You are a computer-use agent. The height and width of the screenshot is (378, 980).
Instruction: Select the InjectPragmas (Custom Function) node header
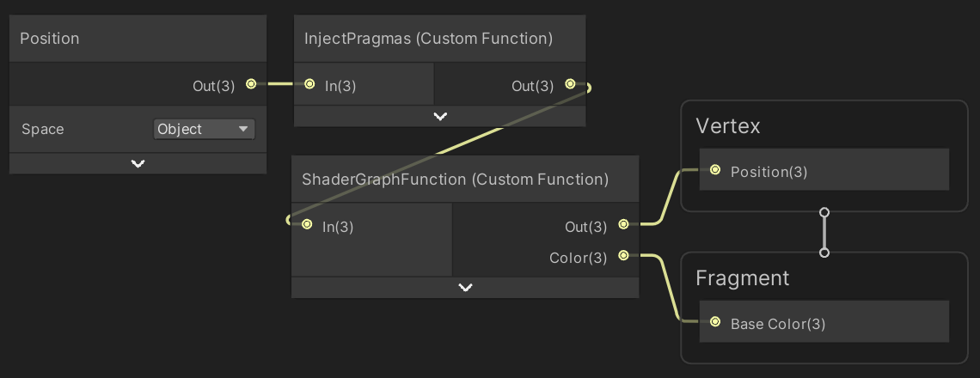(440, 39)
